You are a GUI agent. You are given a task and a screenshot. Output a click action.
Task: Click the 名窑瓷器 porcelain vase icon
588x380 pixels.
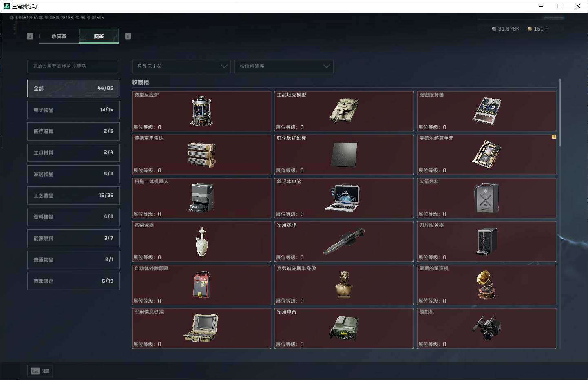201,241
